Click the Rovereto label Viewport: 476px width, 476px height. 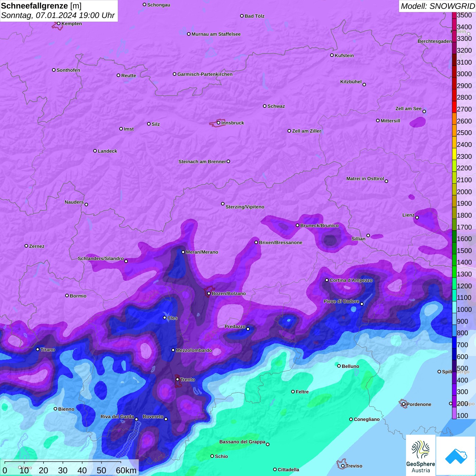153,417
